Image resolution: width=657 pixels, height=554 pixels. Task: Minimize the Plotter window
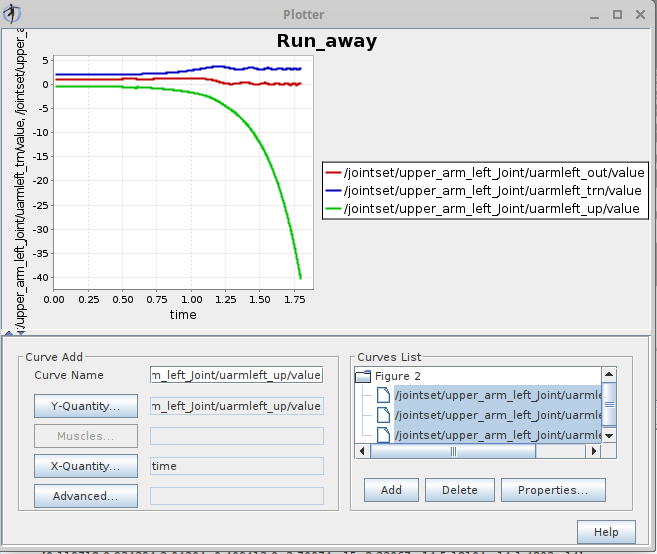(x=594, y=15)
